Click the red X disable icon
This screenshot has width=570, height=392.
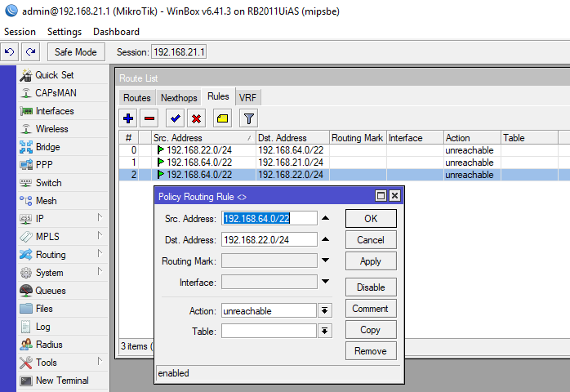(196, 118)
